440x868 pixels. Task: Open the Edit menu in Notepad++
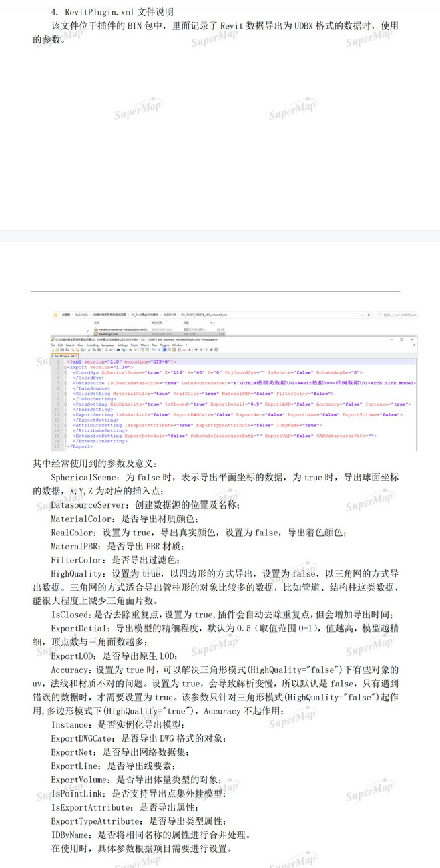(59, 345)
